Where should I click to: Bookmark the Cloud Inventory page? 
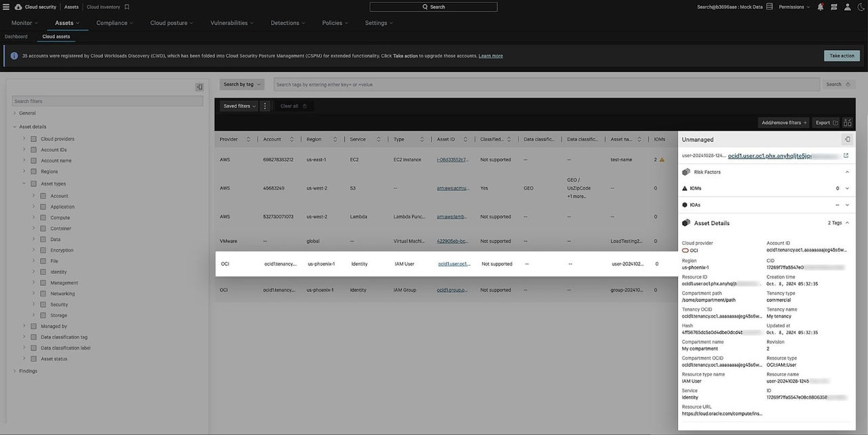[127, 7]
